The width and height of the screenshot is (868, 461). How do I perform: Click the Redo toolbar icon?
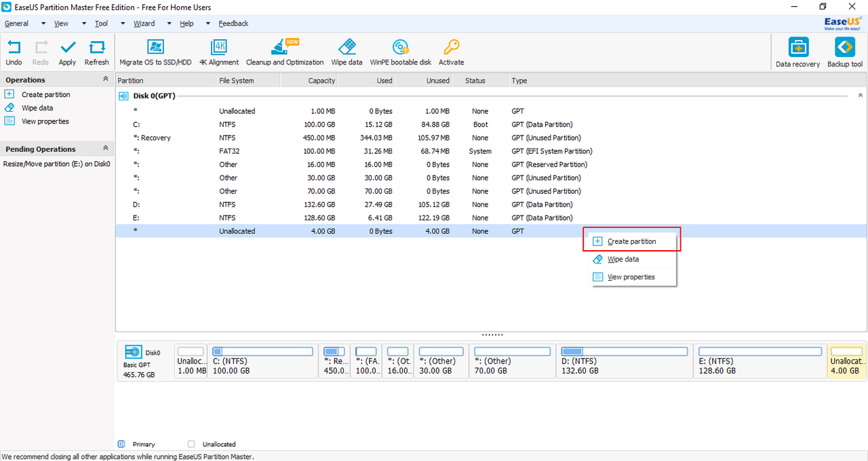pos(41,47)
